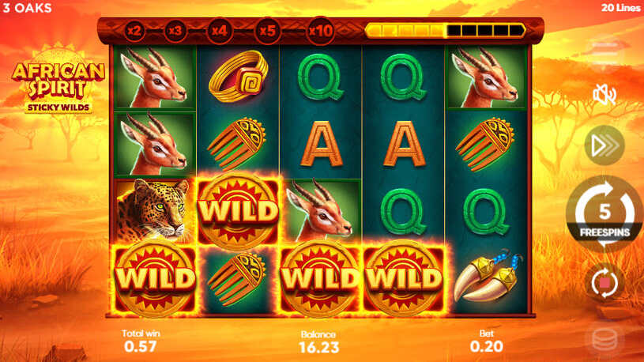Open bet settings coin stack icon
Screen dimensions: 644x362
coord(604,339)
